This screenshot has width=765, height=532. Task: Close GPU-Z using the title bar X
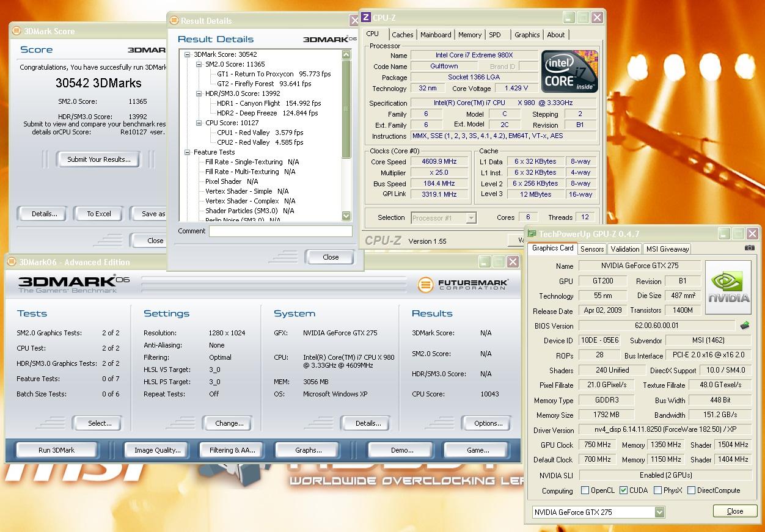tap(752, 233)
